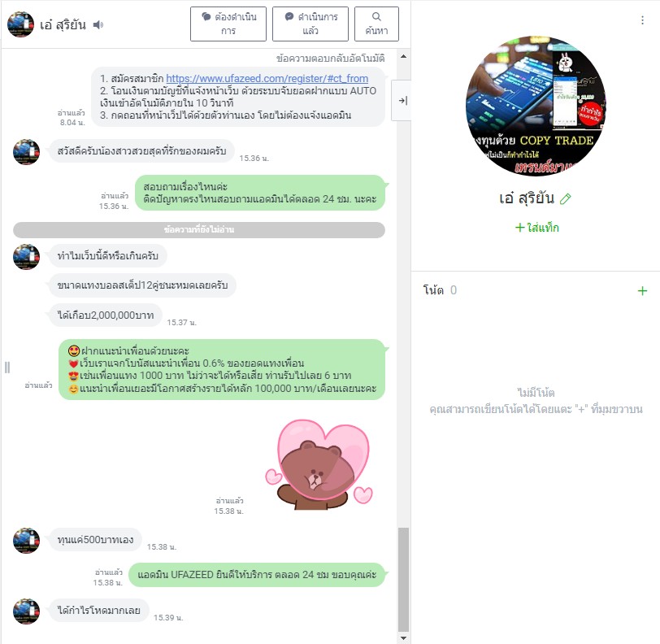Open the ufazeed.com register link
This screenshot has height=644, width=660.
(x=267, y=78)
